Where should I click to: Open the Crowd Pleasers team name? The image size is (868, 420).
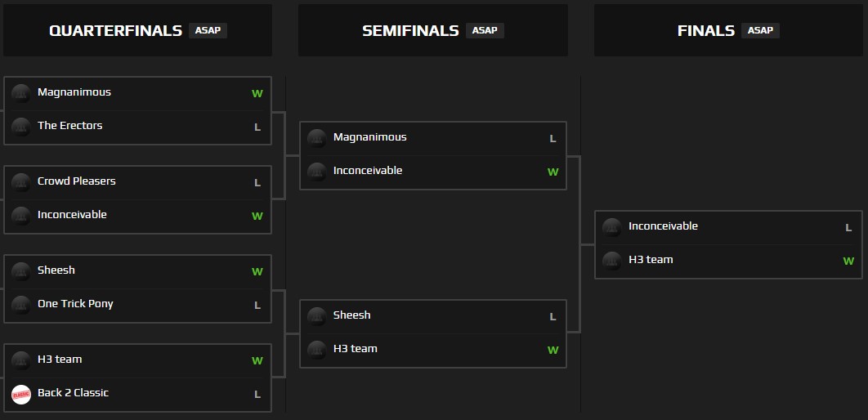coord(77,181)
